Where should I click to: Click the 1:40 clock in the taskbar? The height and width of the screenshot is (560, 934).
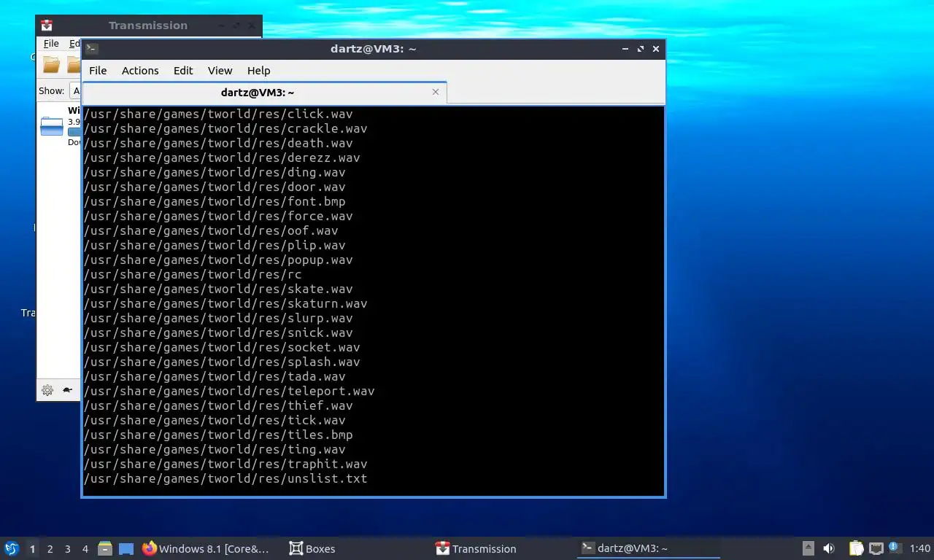(920, 549)
